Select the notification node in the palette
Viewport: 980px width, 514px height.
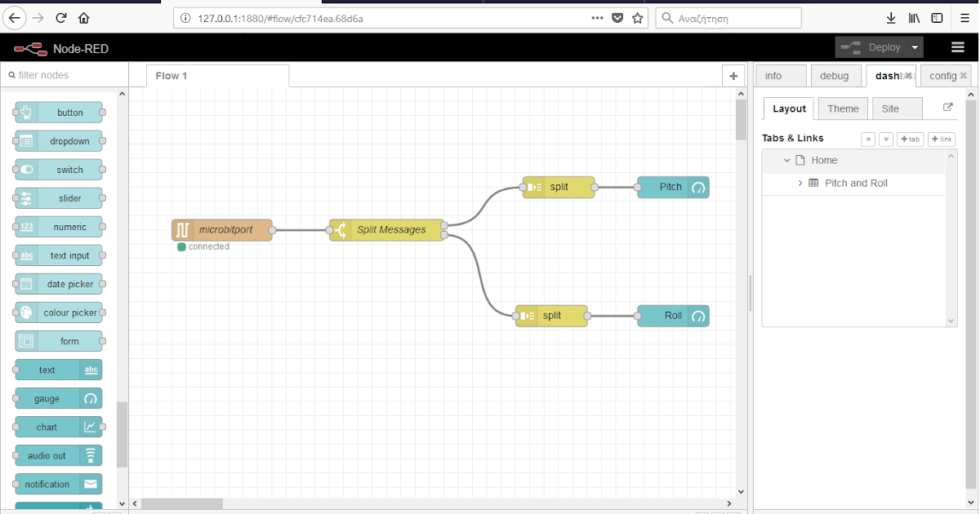coord(57,484)
